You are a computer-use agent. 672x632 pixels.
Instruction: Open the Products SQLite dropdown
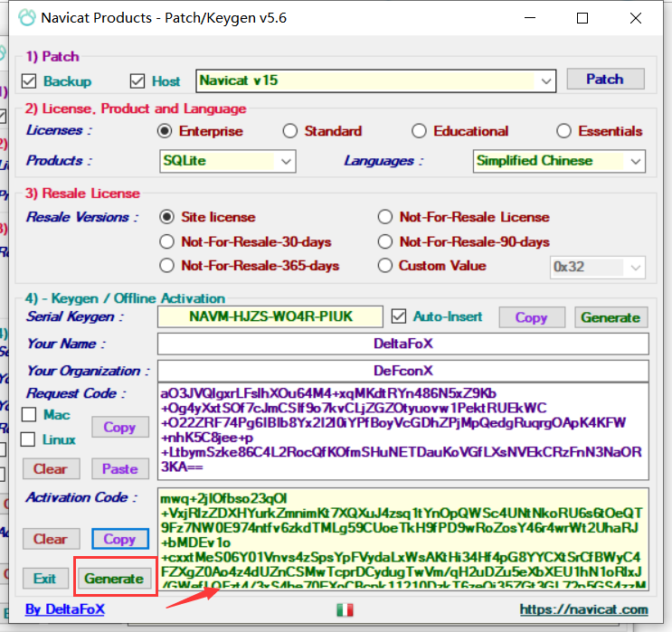click(228, 161)
